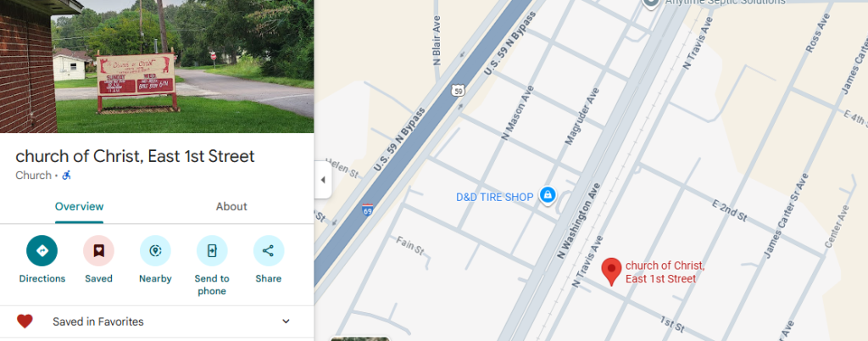Viewport: 868px width, 341px height.
Task: Collapse the side panel arrow
Action: click(323, 180)
